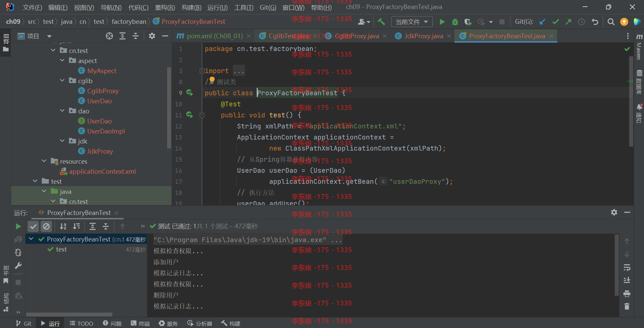This screenshot has width=644, height=328.
Task: Roll back changes with undo arrow icon
Action: point(595,22)
